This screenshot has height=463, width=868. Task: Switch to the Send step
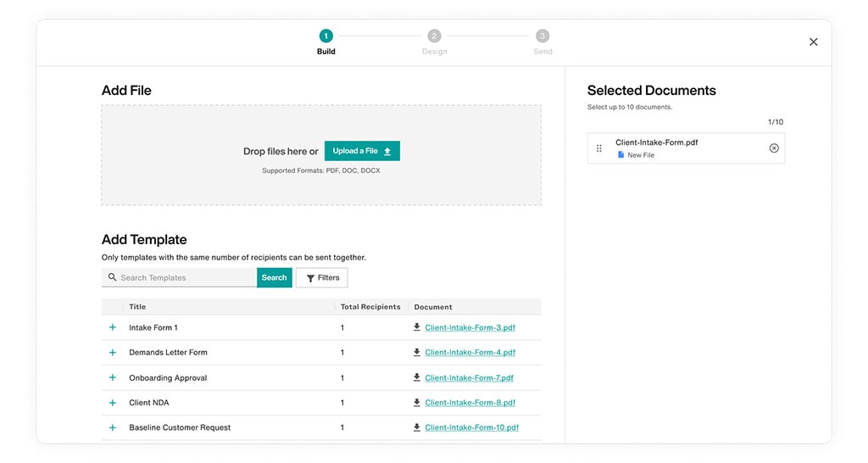(x=542, y=36)
